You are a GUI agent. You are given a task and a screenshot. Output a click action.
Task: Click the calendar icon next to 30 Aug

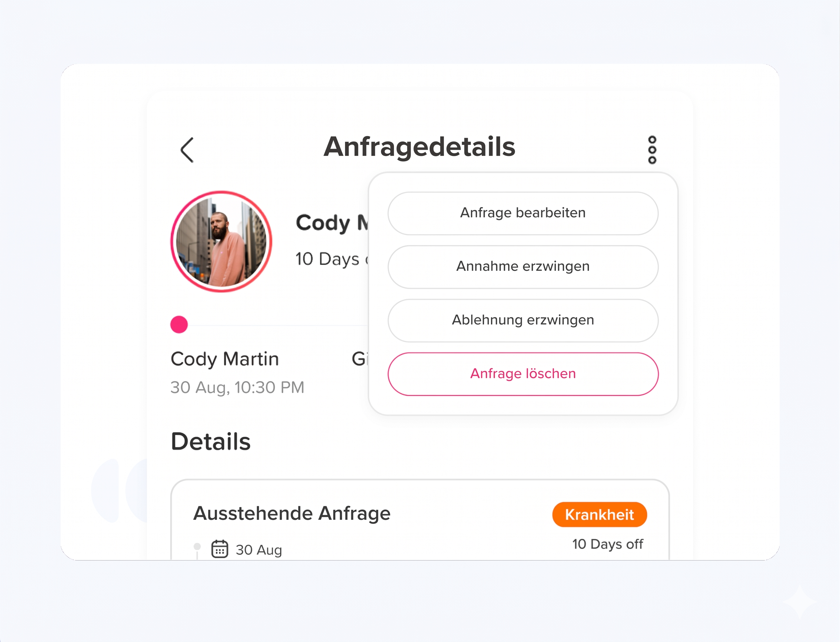[x=220, y=549]
